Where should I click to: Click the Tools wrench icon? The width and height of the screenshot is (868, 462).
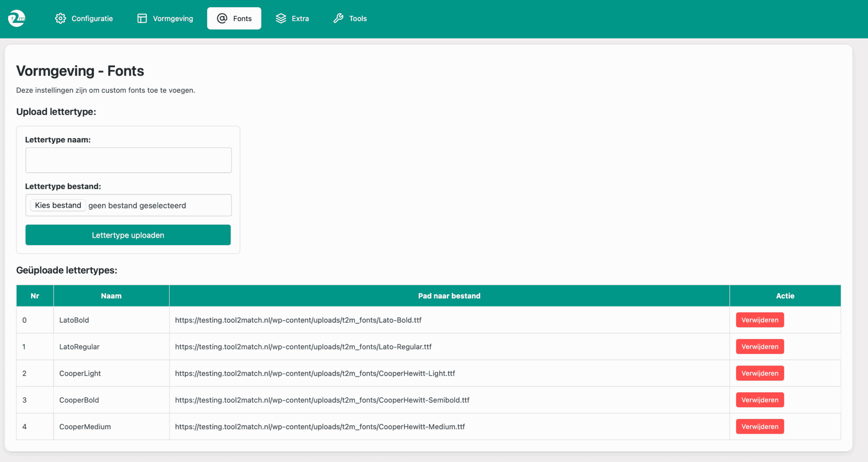(338, 19)
